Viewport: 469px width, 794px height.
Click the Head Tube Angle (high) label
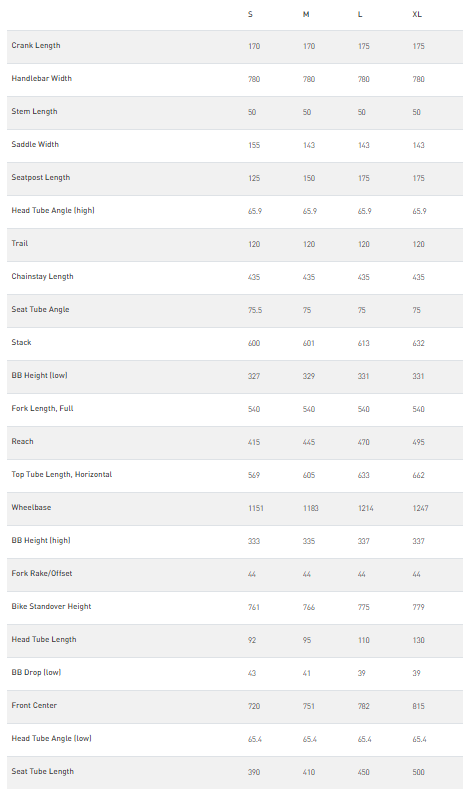tap(53, 210)
